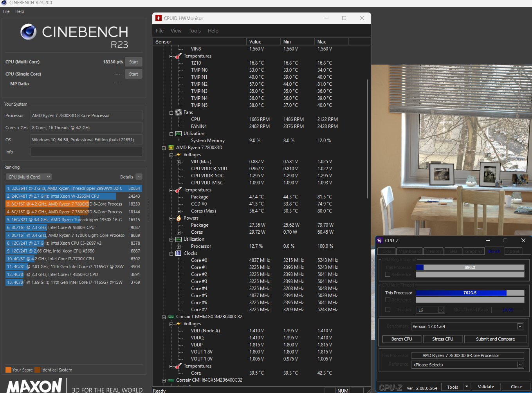Select the Intel Core i7-7700K ranking row
This screenshot has width=532, height=393.
pos(74,259)
